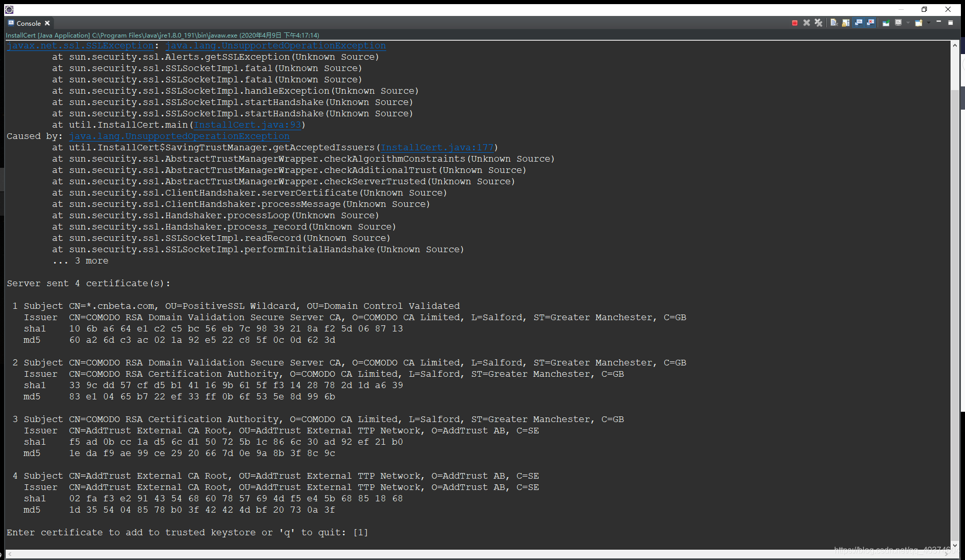Clear the console output
The image size is (965, 560).
(833, 23)
